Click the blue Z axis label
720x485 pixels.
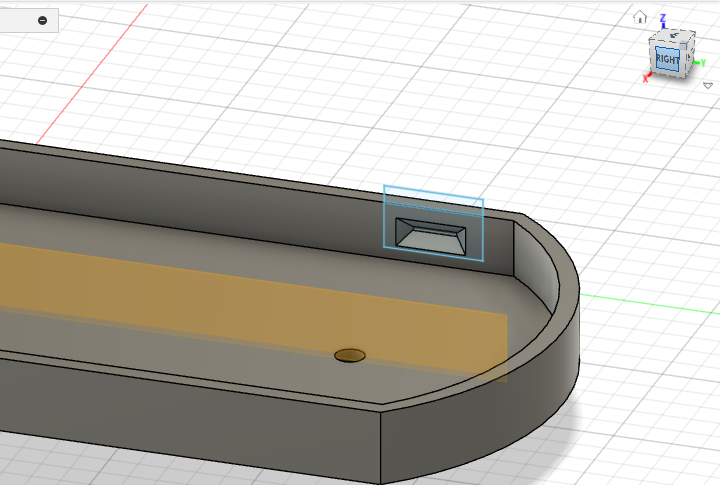[x=663, y=18]
